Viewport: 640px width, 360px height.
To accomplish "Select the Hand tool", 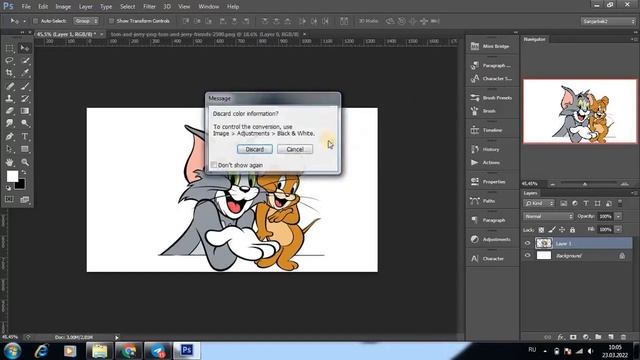I will pos(9,162).
